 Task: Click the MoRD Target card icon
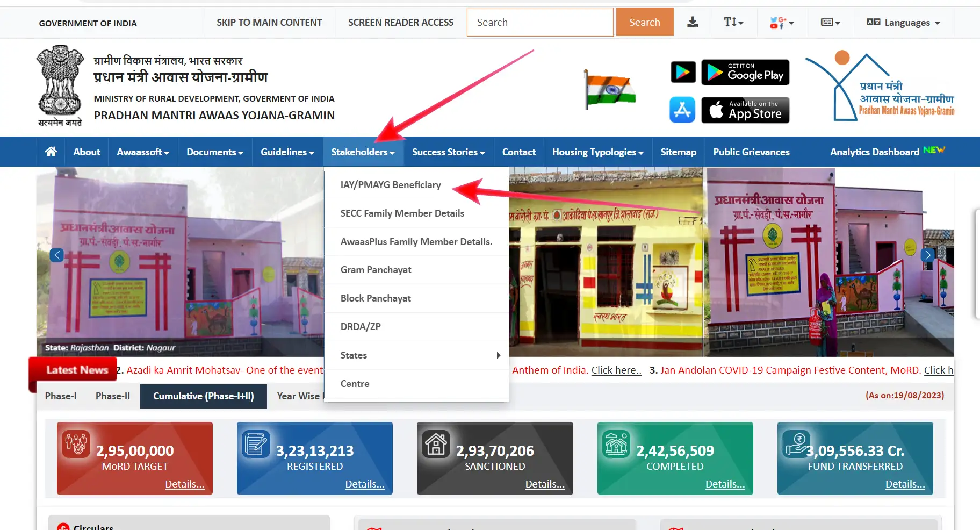tap(76, 443)
